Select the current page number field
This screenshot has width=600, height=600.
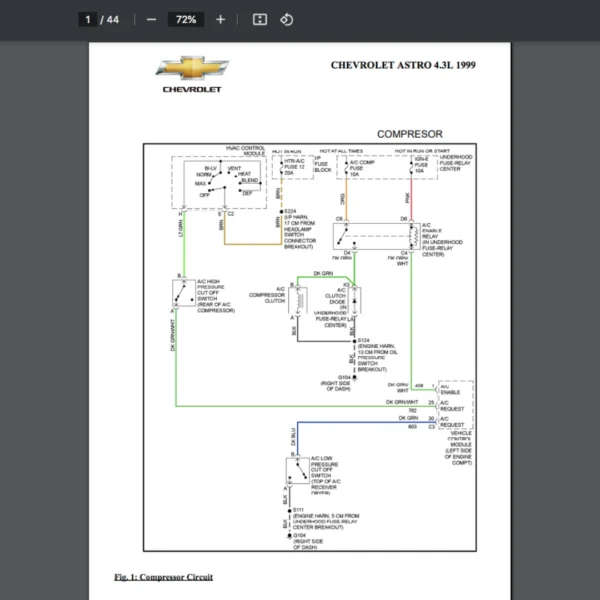(88, 19)
